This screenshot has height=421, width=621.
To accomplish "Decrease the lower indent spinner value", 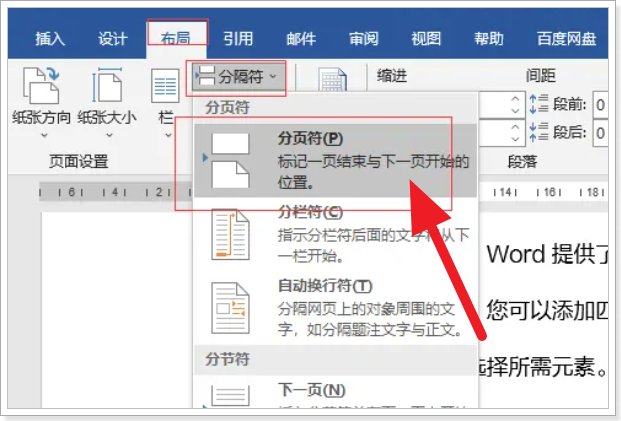I will coord(515,139).
